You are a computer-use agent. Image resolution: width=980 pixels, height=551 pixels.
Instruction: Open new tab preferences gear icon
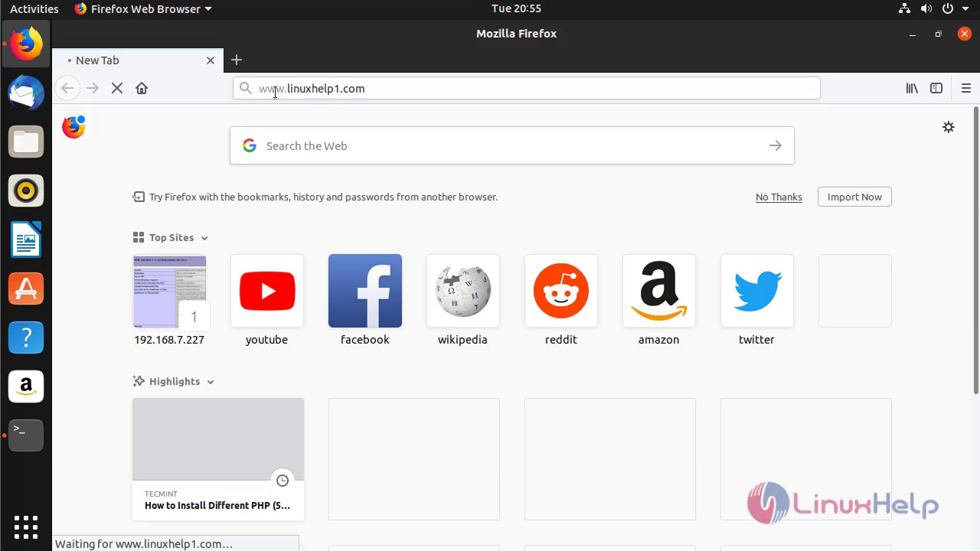tap(949, 127)
